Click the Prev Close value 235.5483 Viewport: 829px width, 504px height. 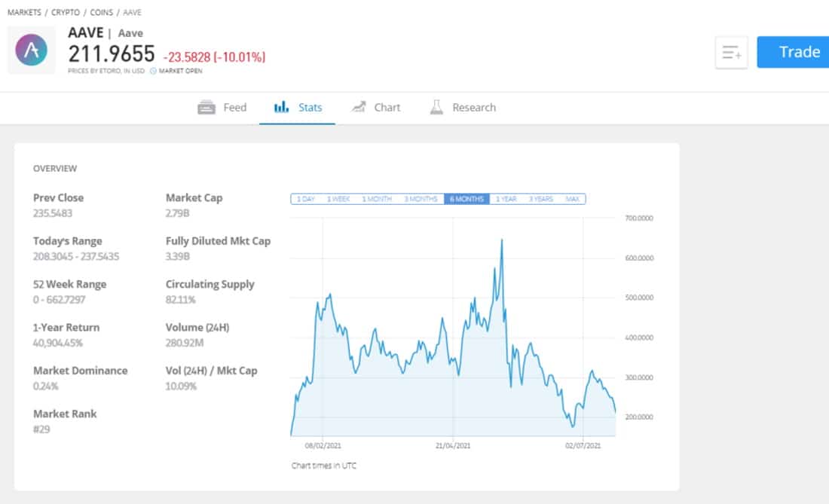53,213
